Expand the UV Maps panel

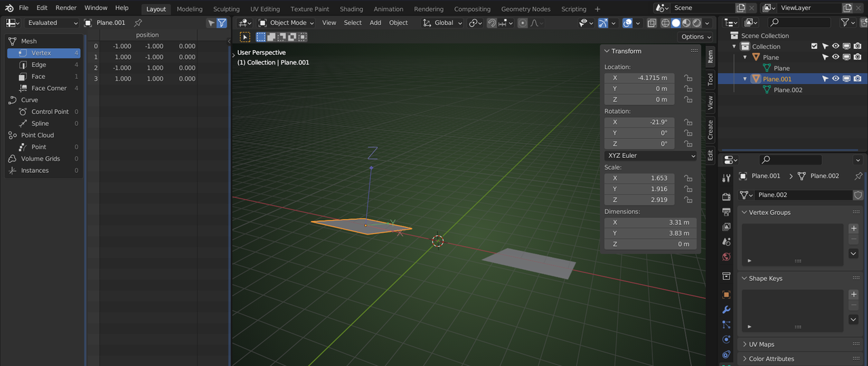click(761, 344)
